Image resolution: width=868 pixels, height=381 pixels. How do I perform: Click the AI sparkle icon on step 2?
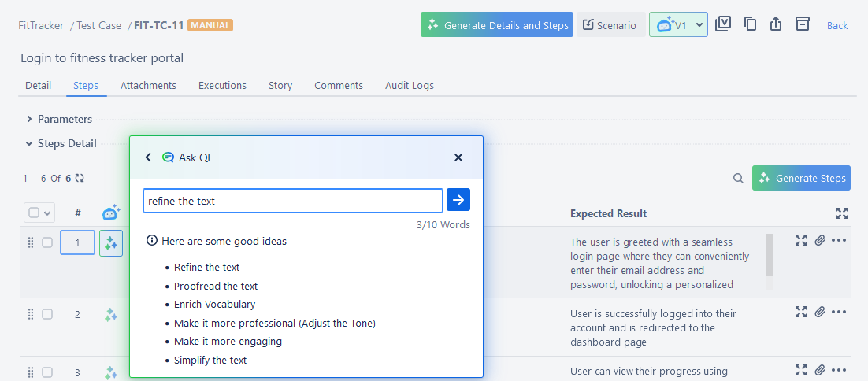111,315
